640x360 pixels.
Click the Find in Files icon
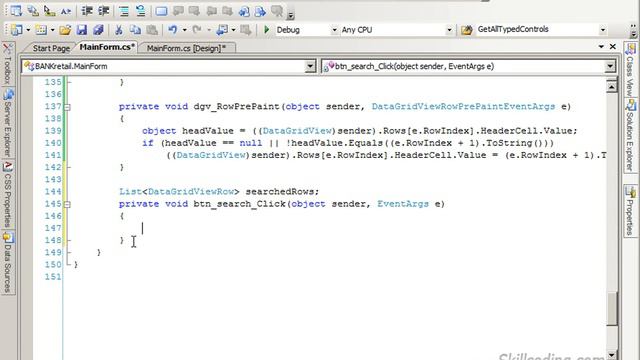[467, 30]
